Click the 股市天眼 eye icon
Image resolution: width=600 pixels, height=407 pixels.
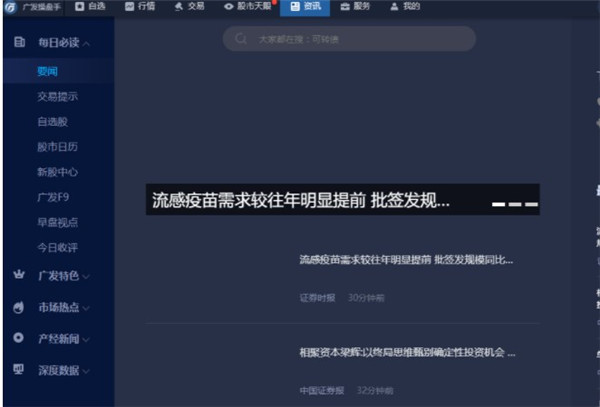(228, 7)
